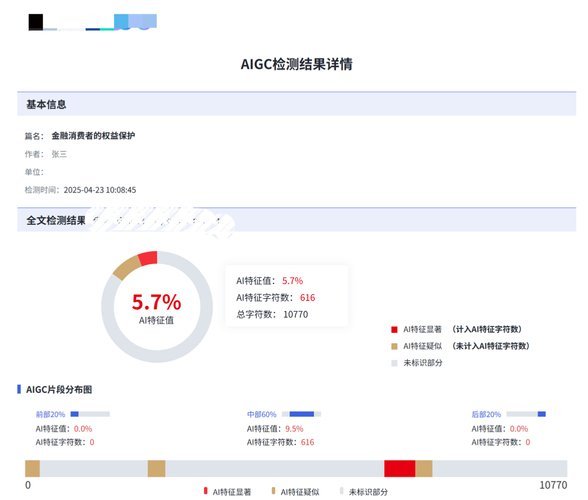Click the mini bar beside 前部20%

(x=90, y=414)
